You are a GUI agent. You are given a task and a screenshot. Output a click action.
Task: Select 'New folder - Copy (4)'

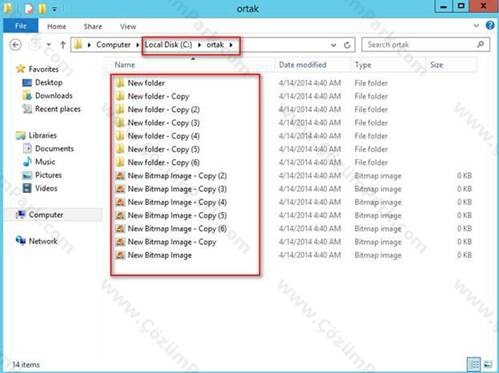[x=164, y=136]
